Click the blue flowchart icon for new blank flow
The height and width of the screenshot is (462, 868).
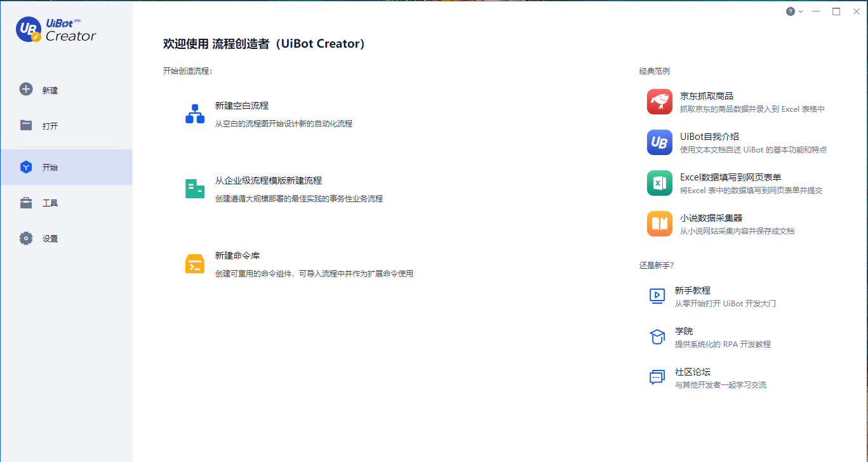(x=195, y=114)
